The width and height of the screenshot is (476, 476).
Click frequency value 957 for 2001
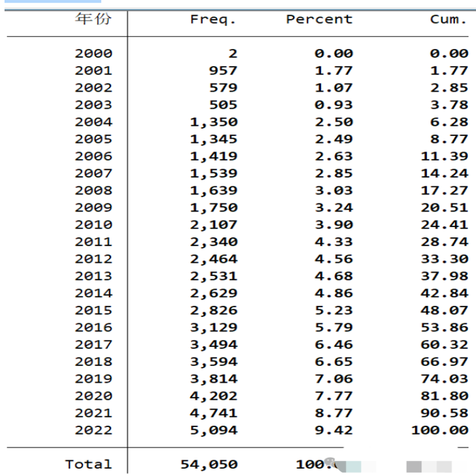tap(223, 71)
